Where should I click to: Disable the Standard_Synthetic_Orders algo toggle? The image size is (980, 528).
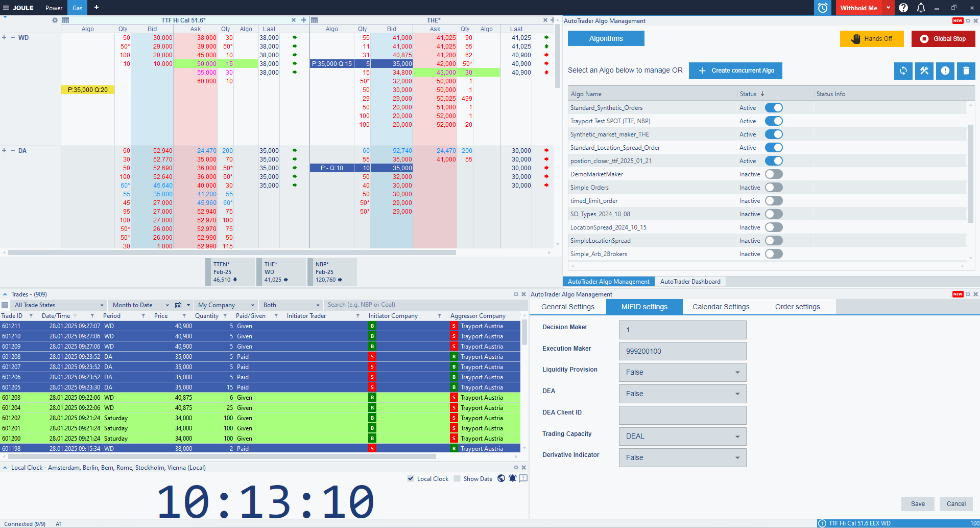point(774,108)
